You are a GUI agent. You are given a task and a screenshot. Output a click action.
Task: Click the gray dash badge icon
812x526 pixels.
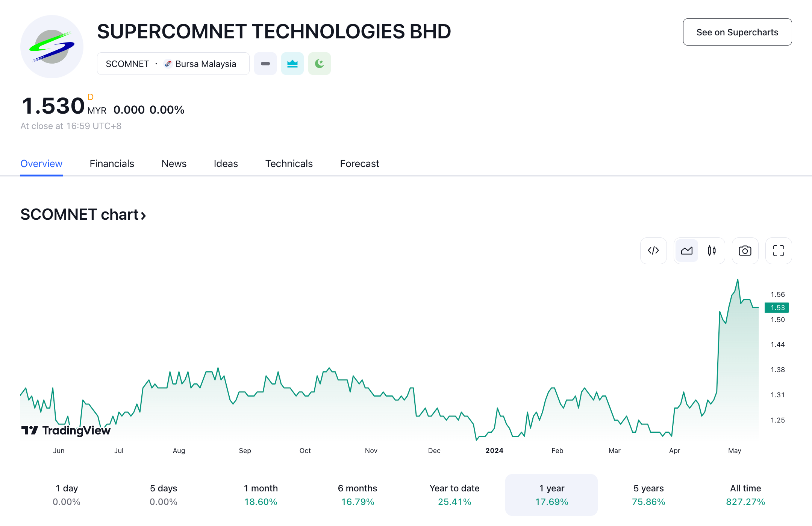click(x=265, y=64)
